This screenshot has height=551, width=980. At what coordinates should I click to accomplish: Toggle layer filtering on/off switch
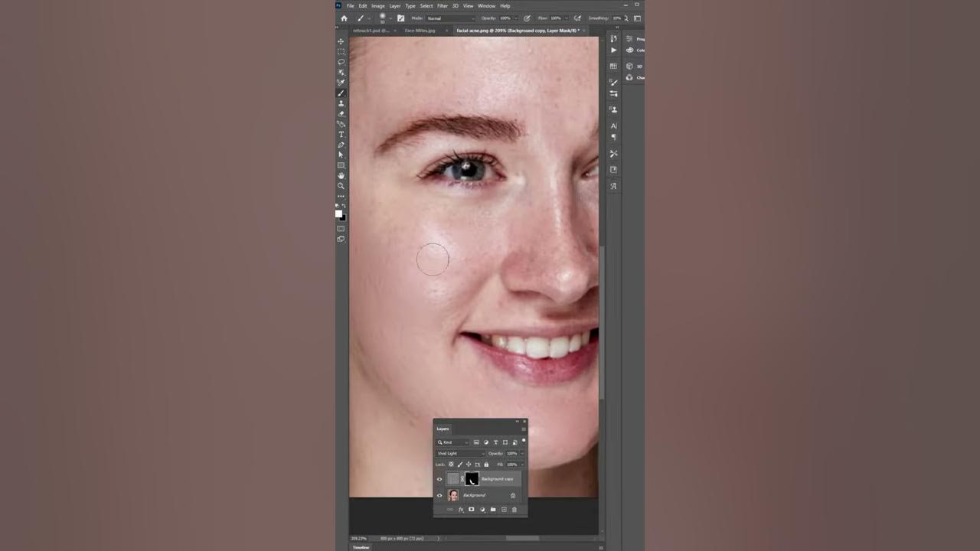click(524, 440)
